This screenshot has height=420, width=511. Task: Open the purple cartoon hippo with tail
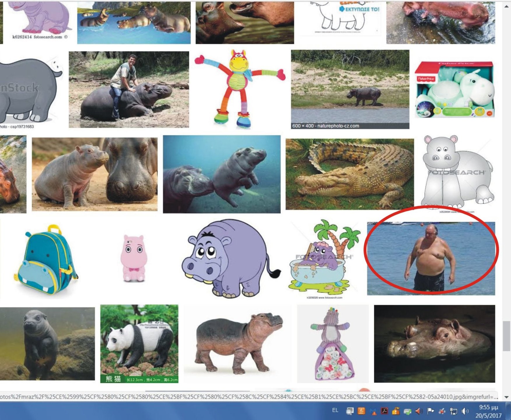pyautogui.click(x=231, y=258)
